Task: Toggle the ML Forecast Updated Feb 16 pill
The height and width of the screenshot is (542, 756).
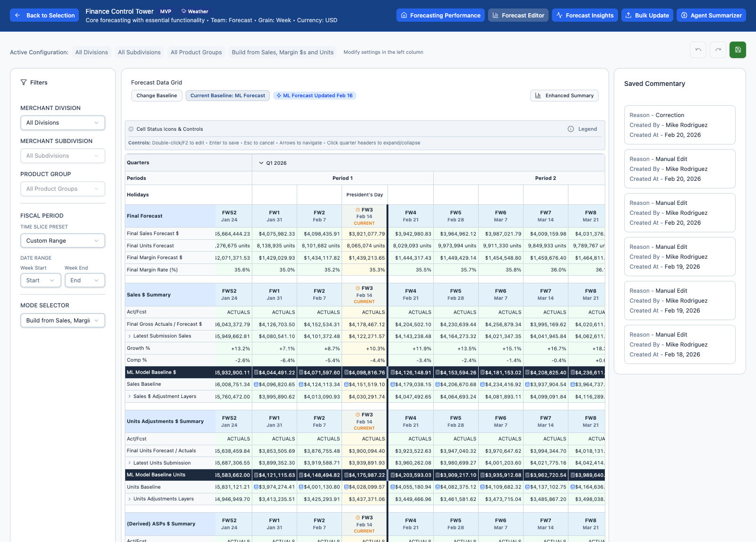Action: coord(314,95)
